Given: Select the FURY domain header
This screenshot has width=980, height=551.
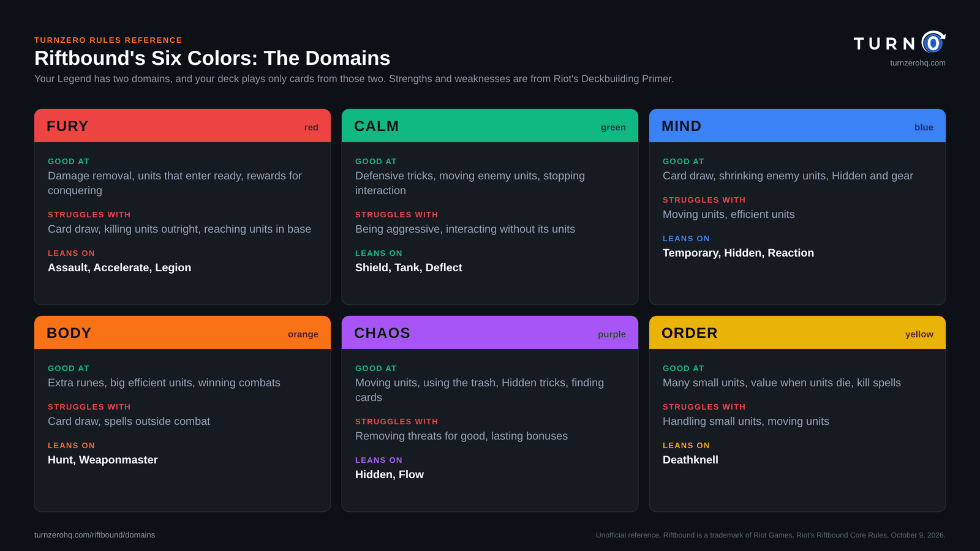Looking at the screenshot, I should tap(183, 126).
